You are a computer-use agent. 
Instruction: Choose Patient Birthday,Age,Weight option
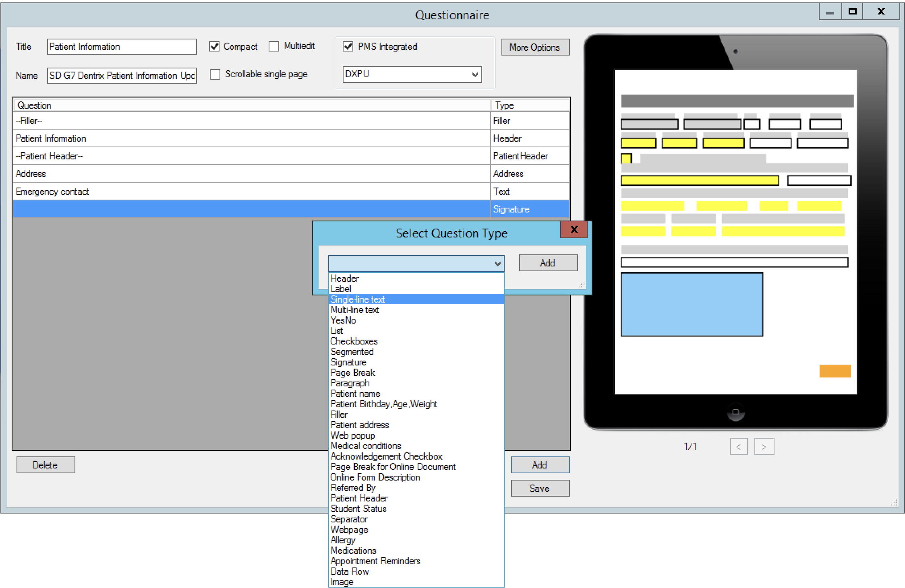(416, 404)
